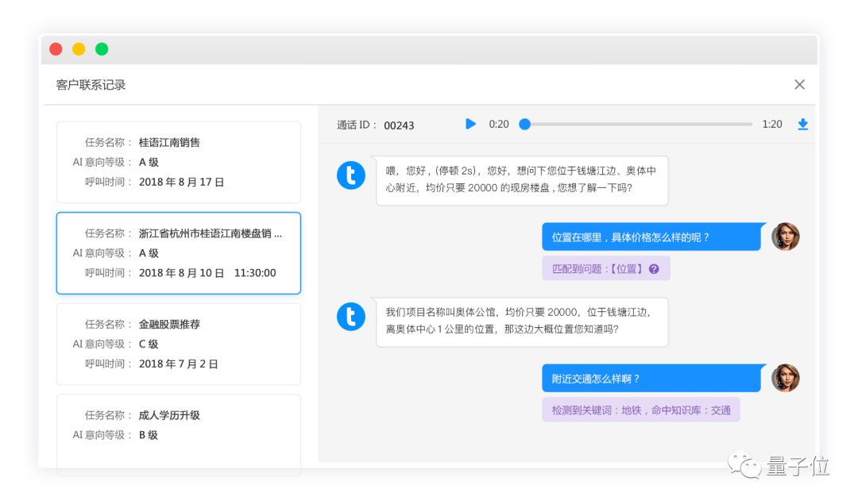Click the red window close button
Screen dimensions: 858x504
click(56, 49)
